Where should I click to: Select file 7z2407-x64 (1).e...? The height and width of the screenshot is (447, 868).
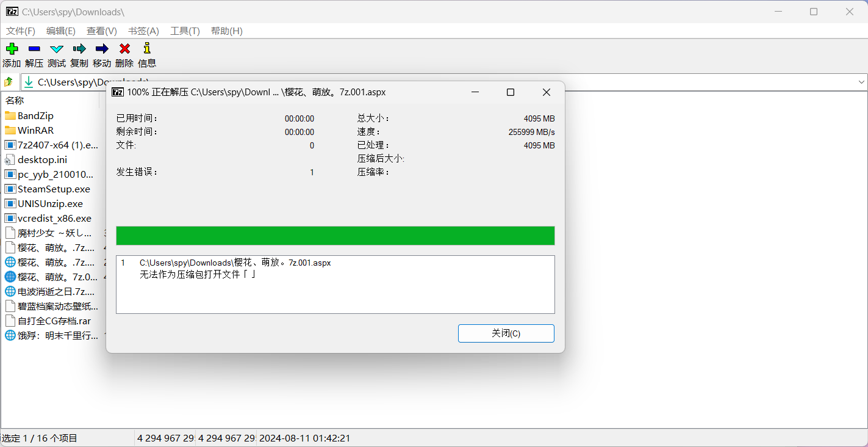58,145
